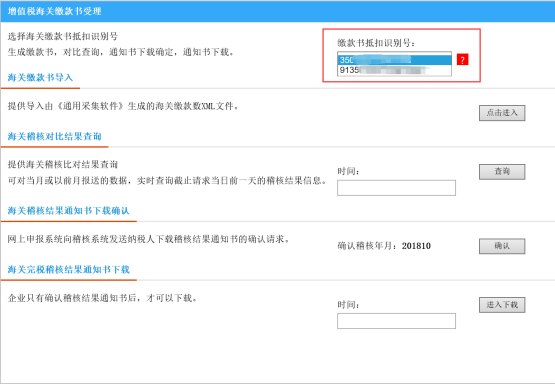Screen dimensions: 555x384
Task: Click the 确认稽核年月 label
Action: [369, 246]
